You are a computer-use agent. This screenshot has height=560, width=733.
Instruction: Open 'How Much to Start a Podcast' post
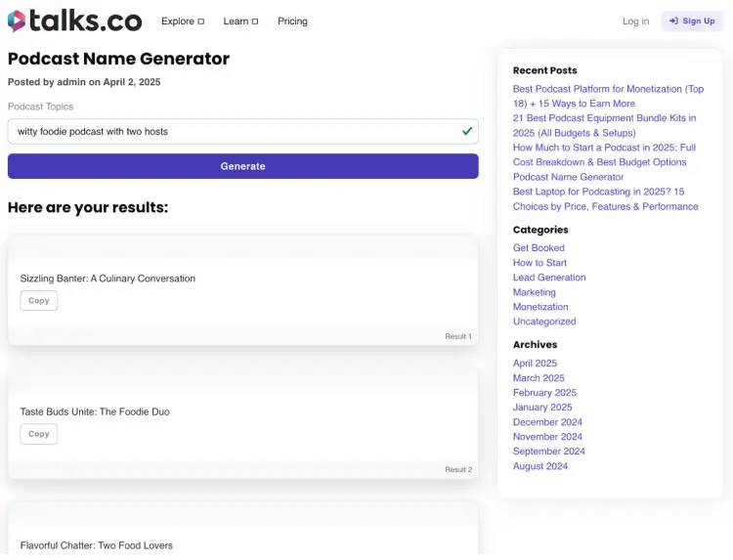pos(604,154)
